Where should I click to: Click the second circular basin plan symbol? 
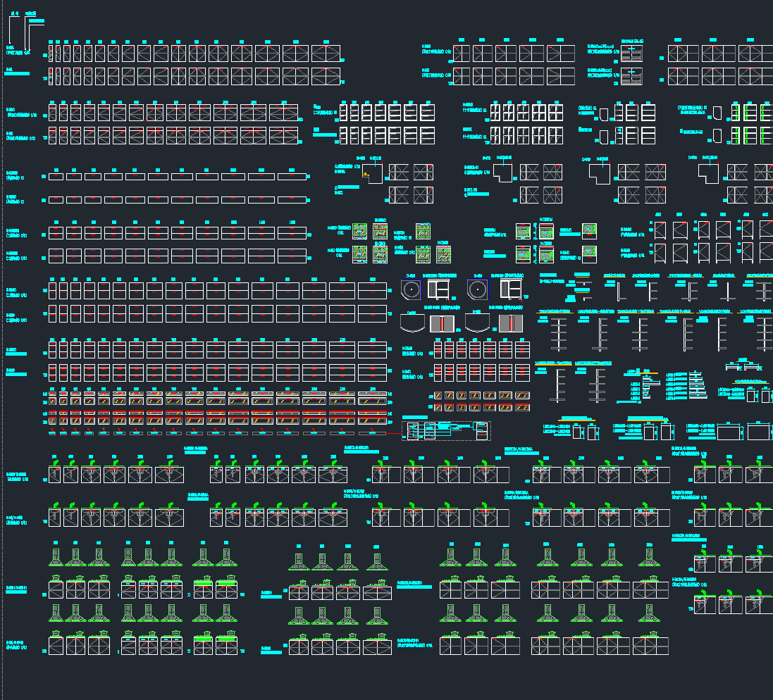[477, 289]
